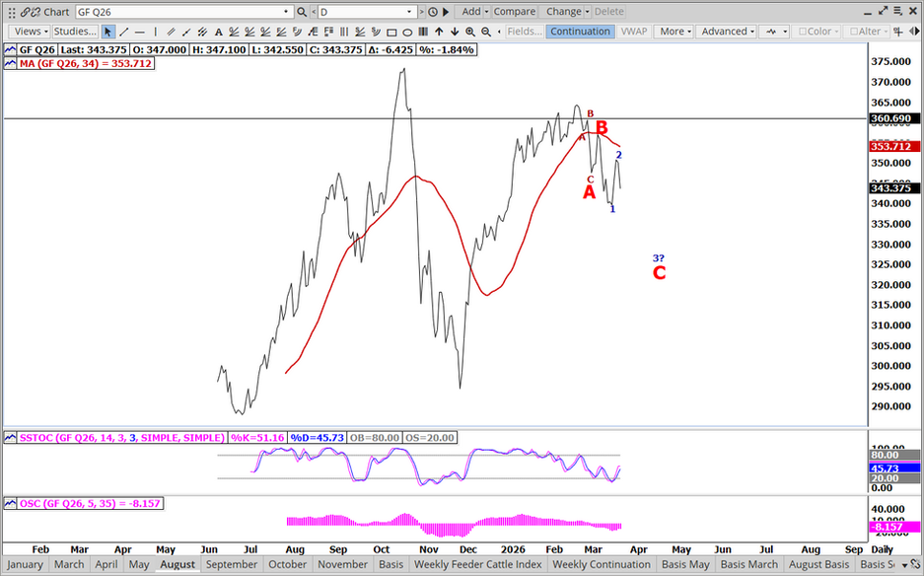The height and width of the screenshot is (576, 924).
Task: Switch to the November tab
Action: [x=342, y=565]
